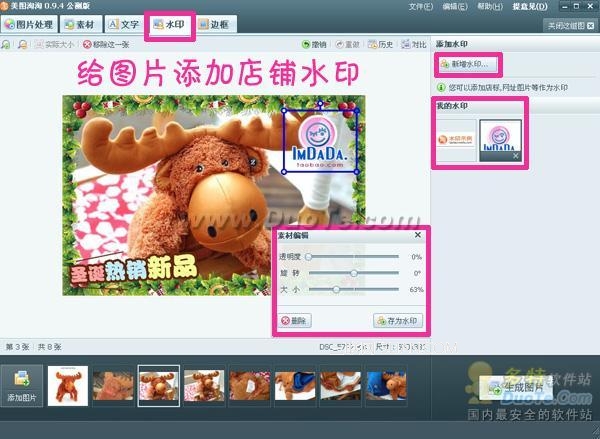Click the 63% size value
Screen dimensions: 600x439
(x=416, y=290)
